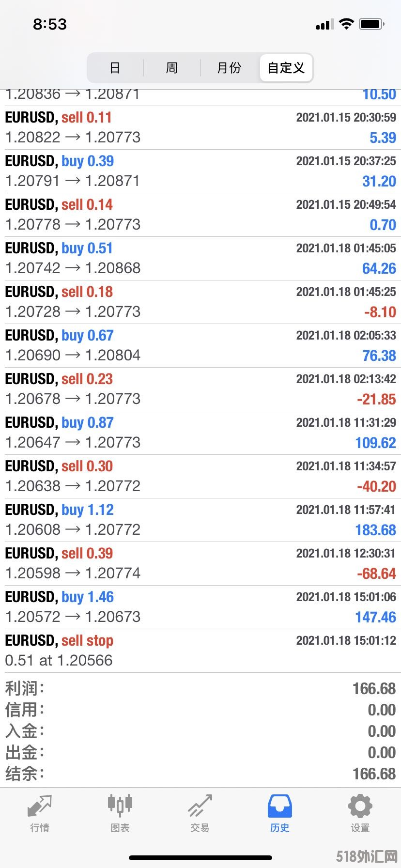This screenshot has width=401, height=868.
Task: Tap the Wi-Fi status icon
Action: (346, 24)
